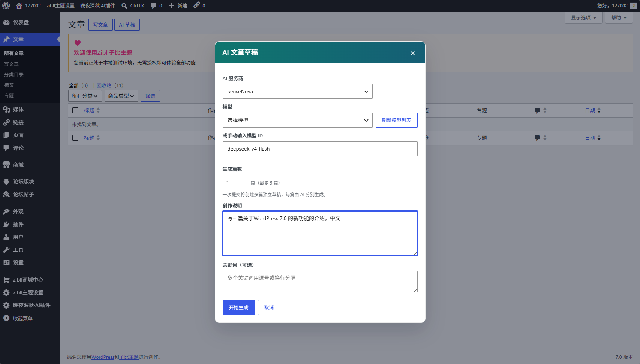Image resolution: width=640 pixels, height=364 pixels.
Task: Open the comments bubble icon in the admin bar
Action: coord(153,6)
